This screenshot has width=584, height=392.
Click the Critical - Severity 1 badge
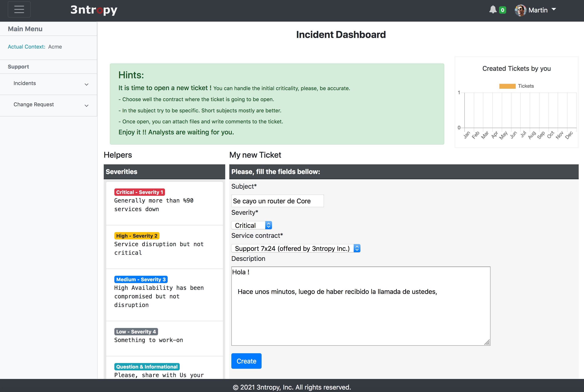[139, 192]
